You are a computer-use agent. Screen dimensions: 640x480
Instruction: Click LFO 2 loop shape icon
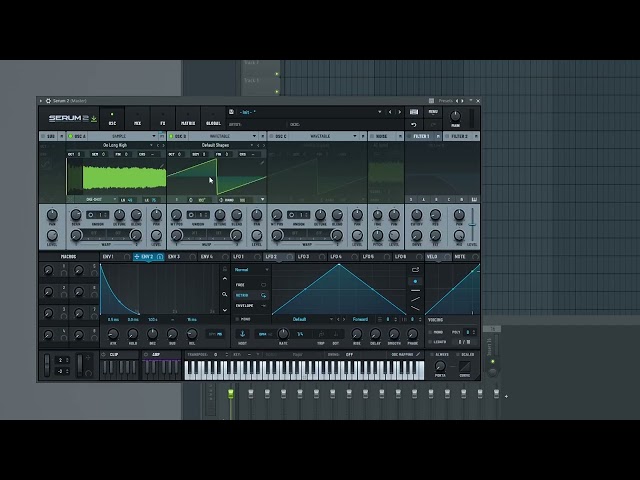[416, 270]
